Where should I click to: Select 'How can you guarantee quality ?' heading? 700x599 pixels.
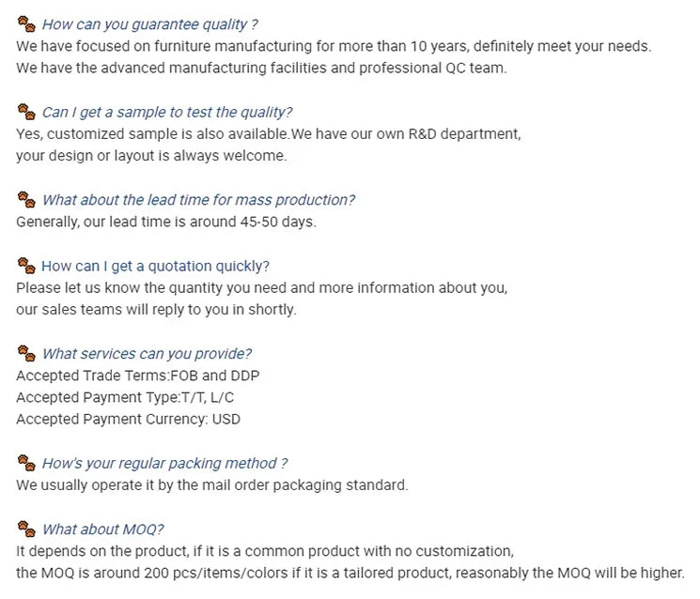[149, 24]
